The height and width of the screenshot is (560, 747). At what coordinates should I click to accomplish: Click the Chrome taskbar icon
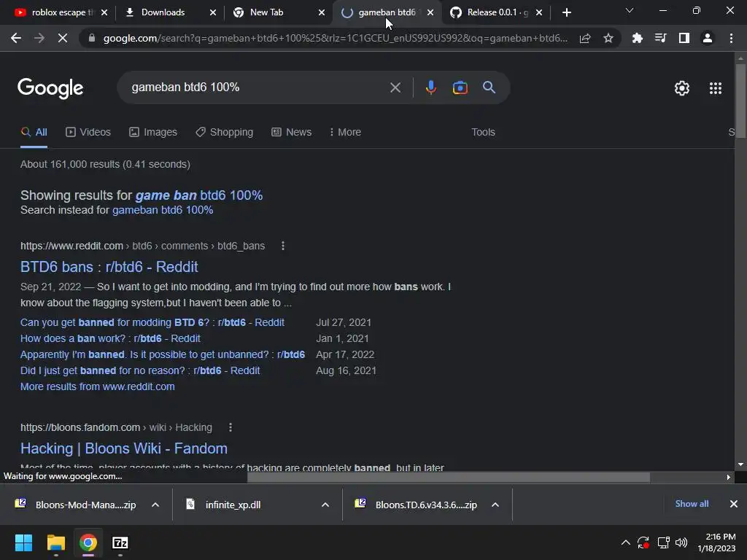(88, 542)
